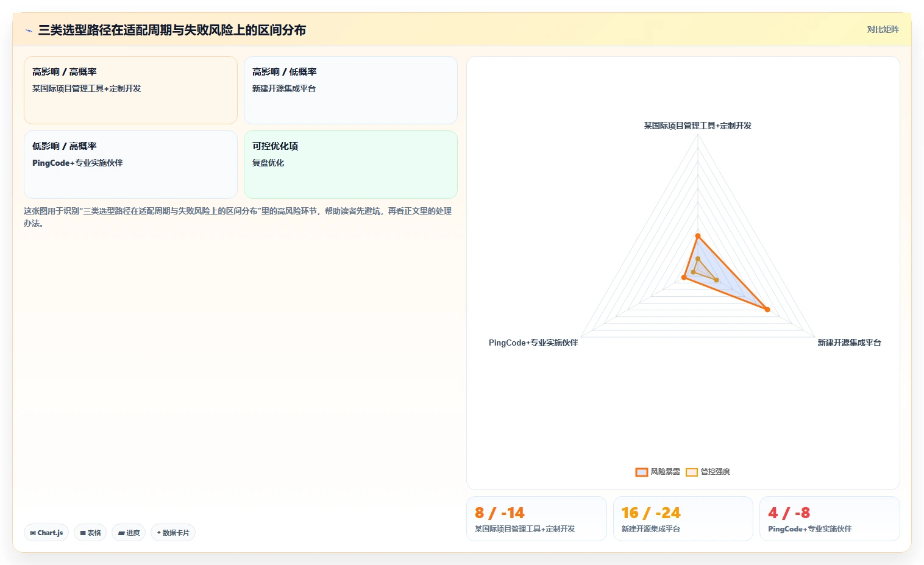Click radar axis label 新建开源集成平台
The width and height of the screenshot is (924, 565).
point(849,343)
